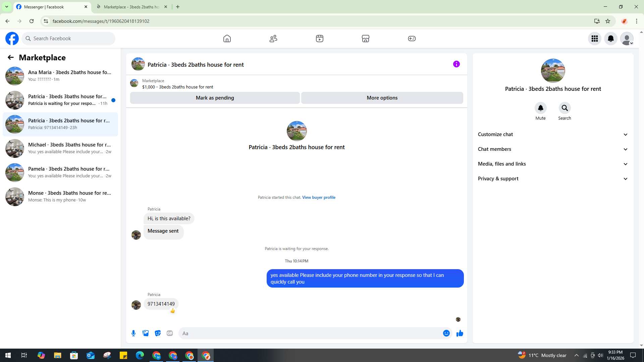This screenshot has width=644, height=362.
Task: Open Notifications bell in top bar
Action: click(610, 39)
